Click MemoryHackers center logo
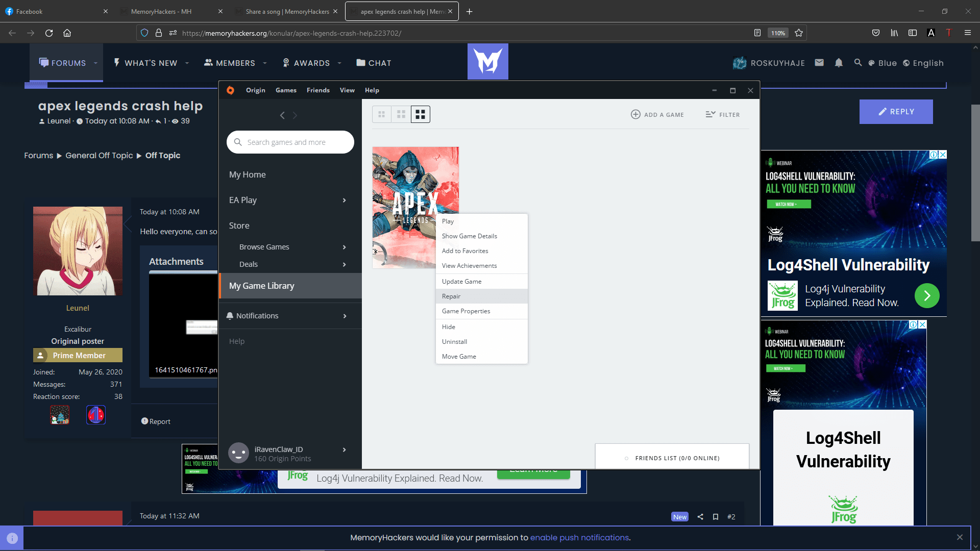This screenshot has height=551, width=980. tap(488, 61)
